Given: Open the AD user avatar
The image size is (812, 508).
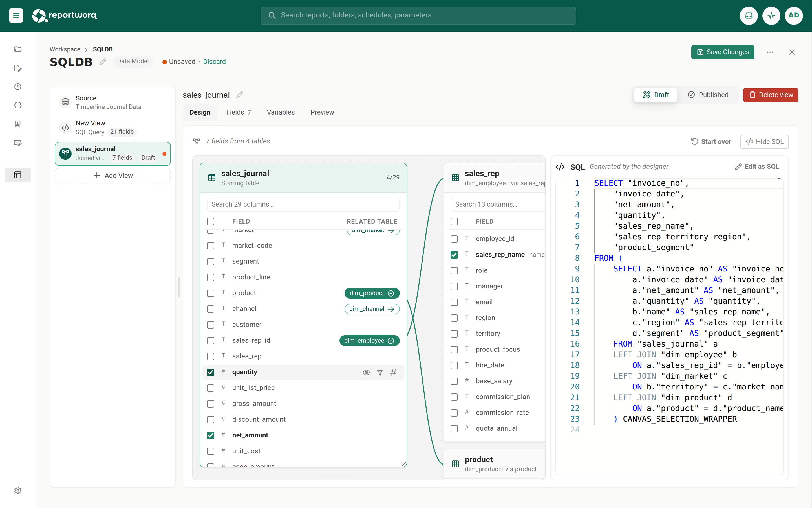Looking at the screenshot, I should pyautogui.click(x=794, y=16).
